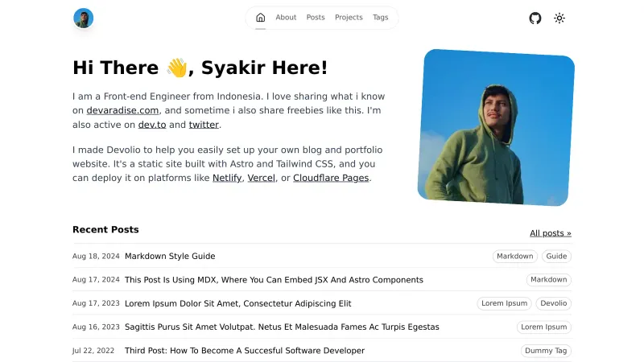This screenshot has width=644, height=362.
Task: Toggle the light/dark theme sun icon
Action: (x=559, y=18)
